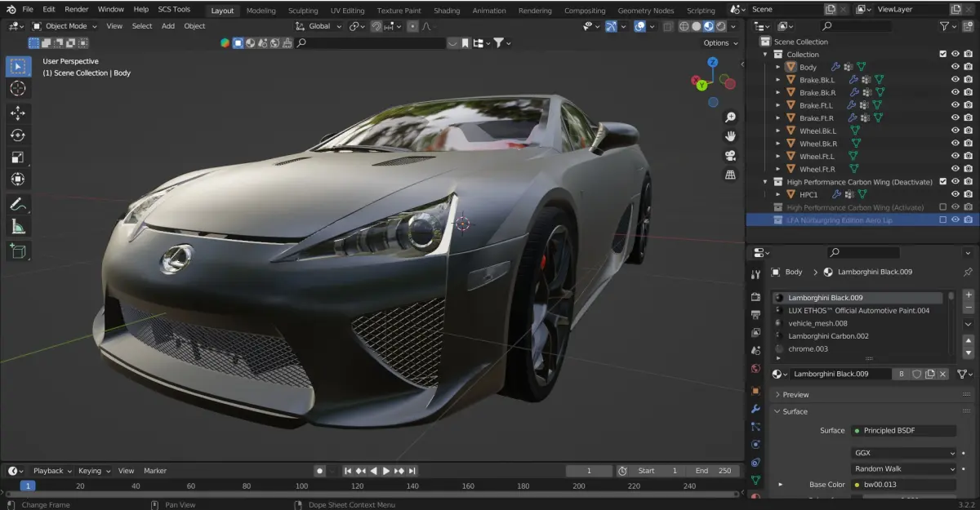Select the Rotate tool
The height and width of the screenshot is (510, 980).
(18, 135)
